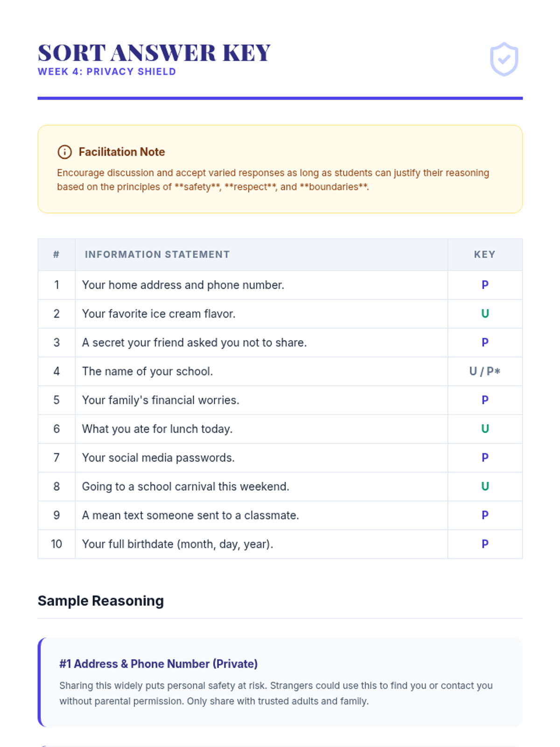The width and height of the screenshot is (560, 747).
Task: Click the Facilitation Note heading
Action: click(121, 152)
